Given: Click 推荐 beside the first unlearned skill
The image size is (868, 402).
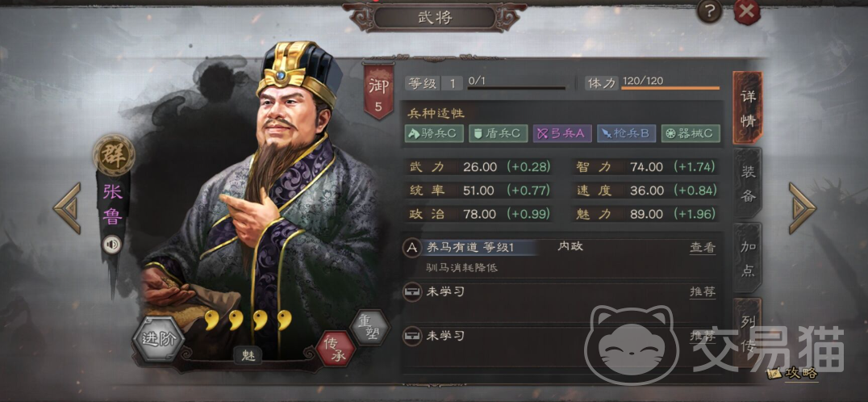Looking at the screenshot, I should click(703, 291).
